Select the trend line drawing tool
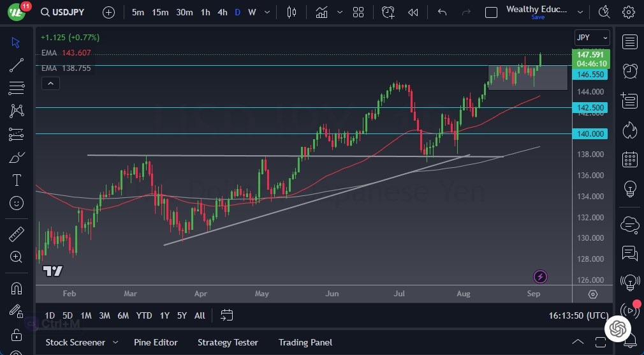This screenshot has height=355, width=644. tap(17, 65)
